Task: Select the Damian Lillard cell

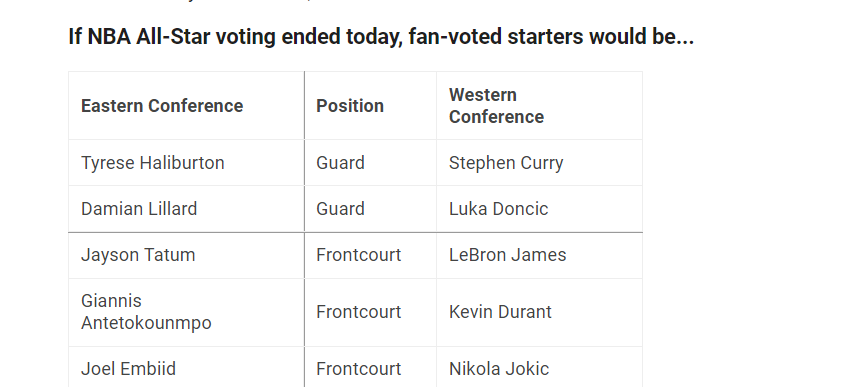Action: 186,209
